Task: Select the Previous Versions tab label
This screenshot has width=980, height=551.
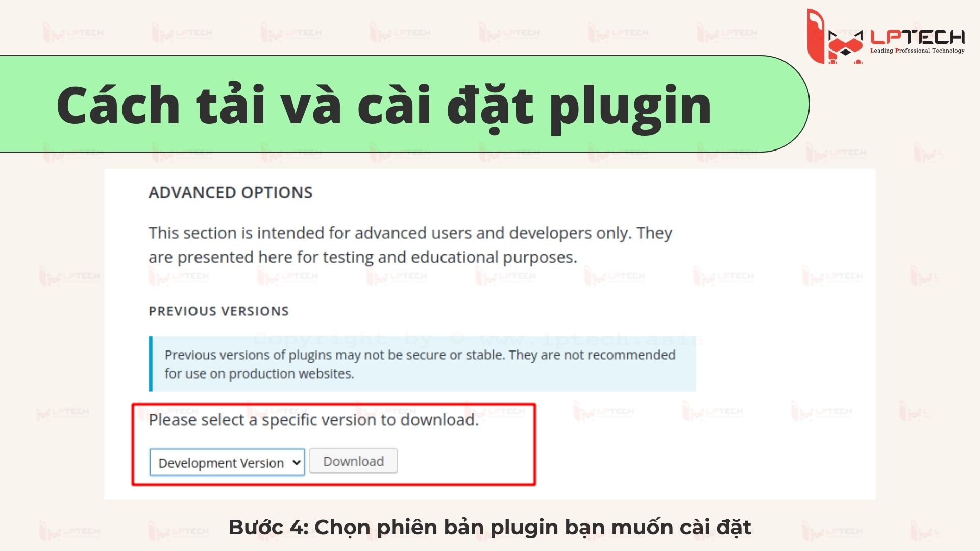Action: pyautogui.click(x=219, y=311)
